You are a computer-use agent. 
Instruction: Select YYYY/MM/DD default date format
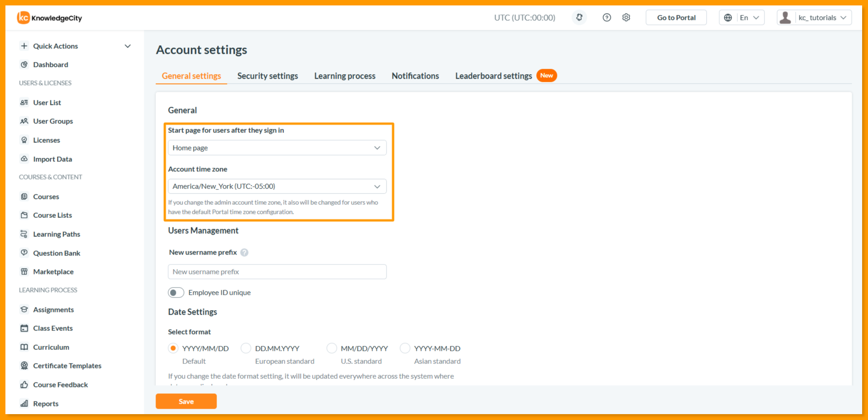[x=173, y=348]
